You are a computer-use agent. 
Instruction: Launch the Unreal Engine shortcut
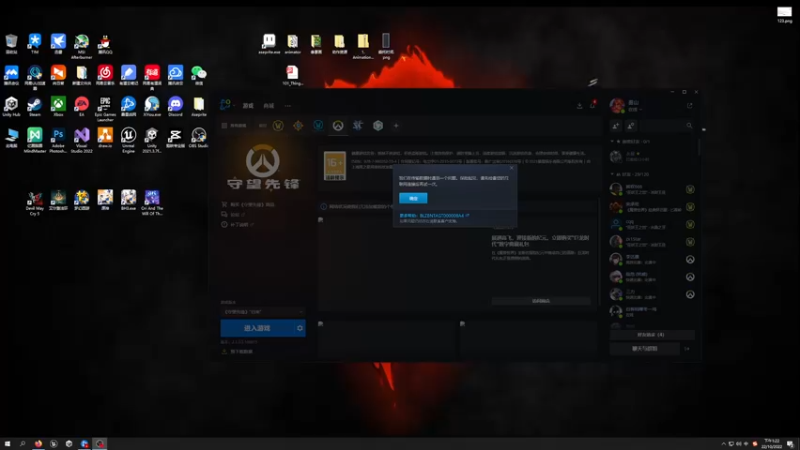[129, 140]
